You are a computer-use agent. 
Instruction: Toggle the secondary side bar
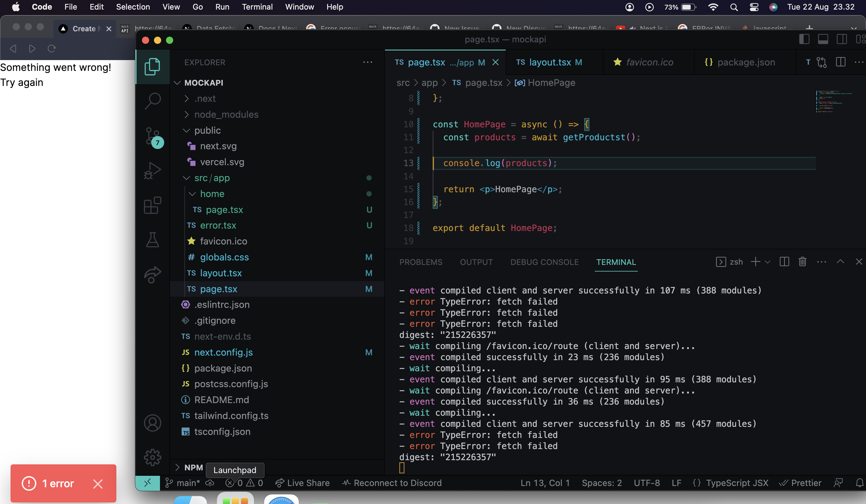click(x=842, y=39)
